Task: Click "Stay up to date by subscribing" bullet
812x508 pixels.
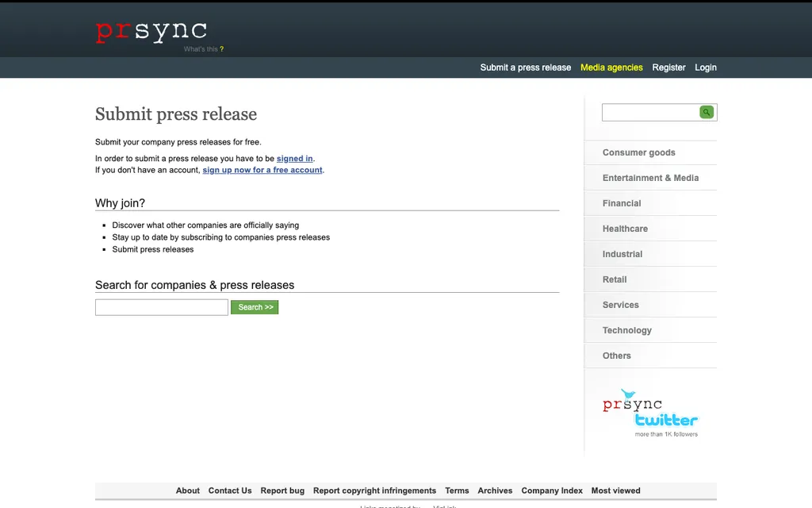Action: pos(221,237)
